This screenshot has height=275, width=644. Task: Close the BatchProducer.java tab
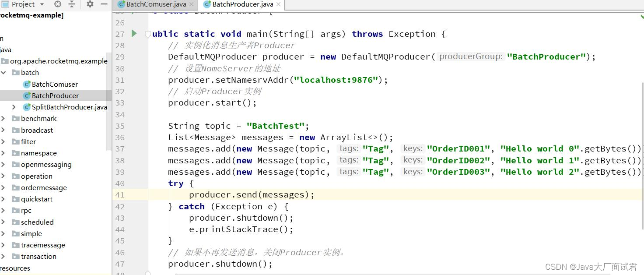[x=279, y=4]
